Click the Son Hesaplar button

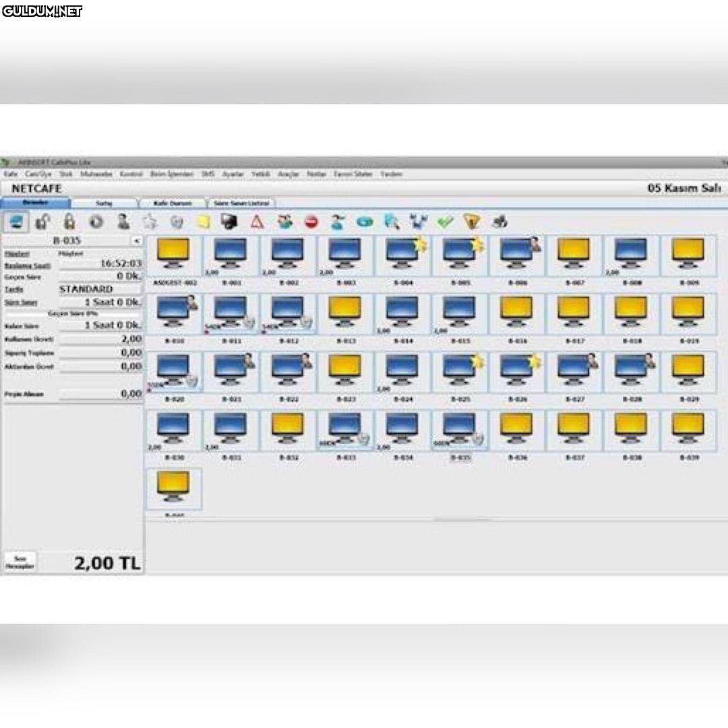tap(20, 562)
